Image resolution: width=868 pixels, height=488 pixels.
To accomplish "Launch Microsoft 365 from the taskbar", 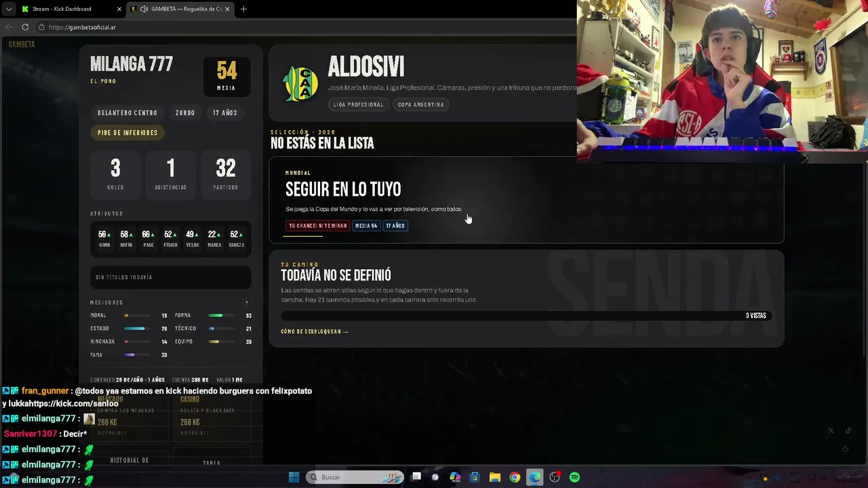I will (x=455, y=477).
